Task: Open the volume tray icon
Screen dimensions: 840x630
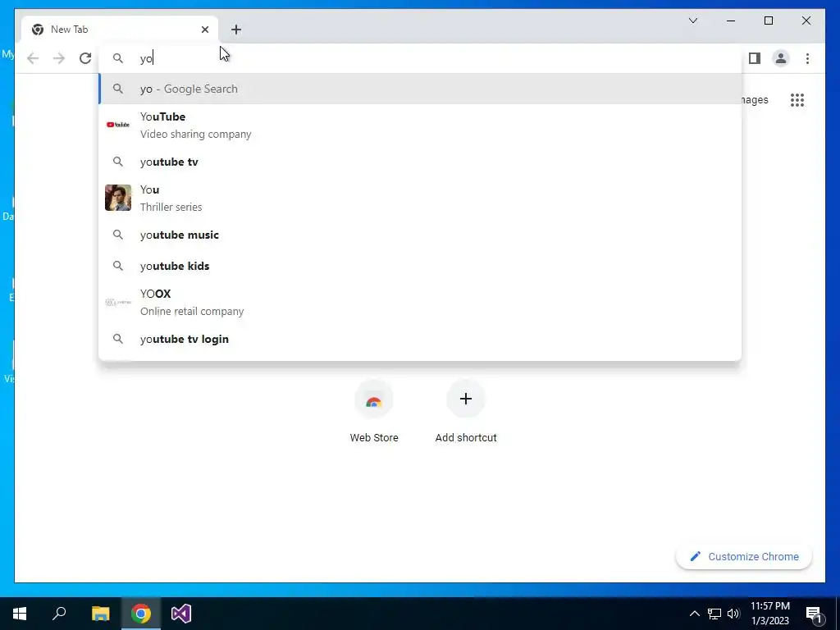Action: pyautogui.click(x=733, y=614)
